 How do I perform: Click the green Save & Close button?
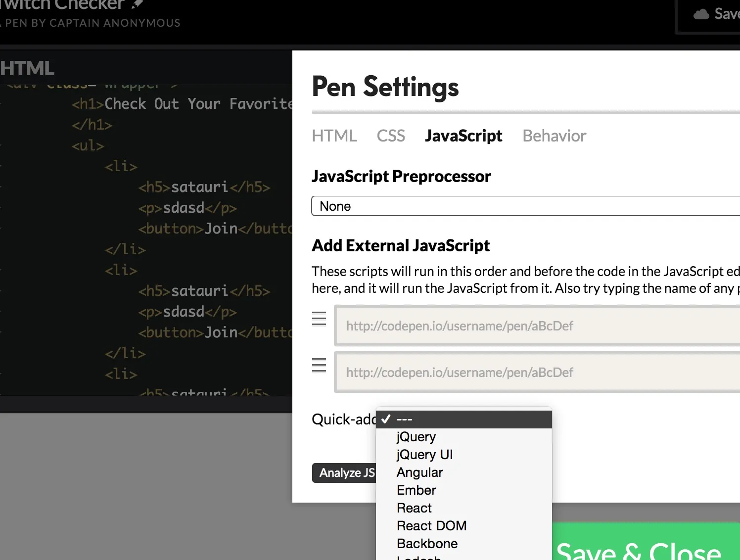pos(646,542)
